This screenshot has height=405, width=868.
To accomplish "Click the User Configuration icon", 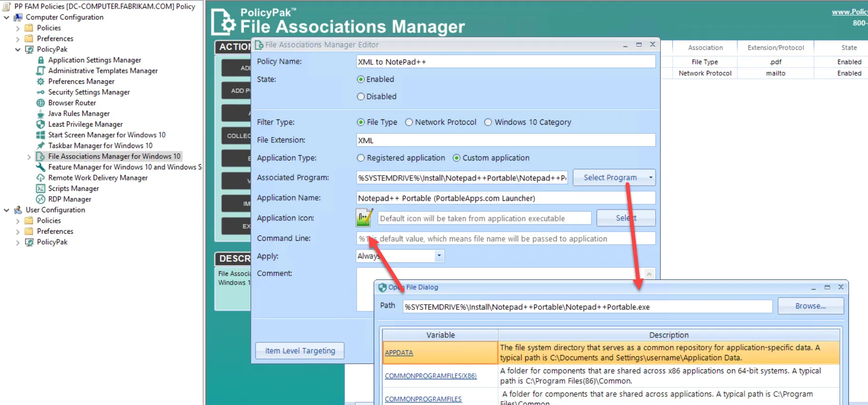I will (18, 210).
